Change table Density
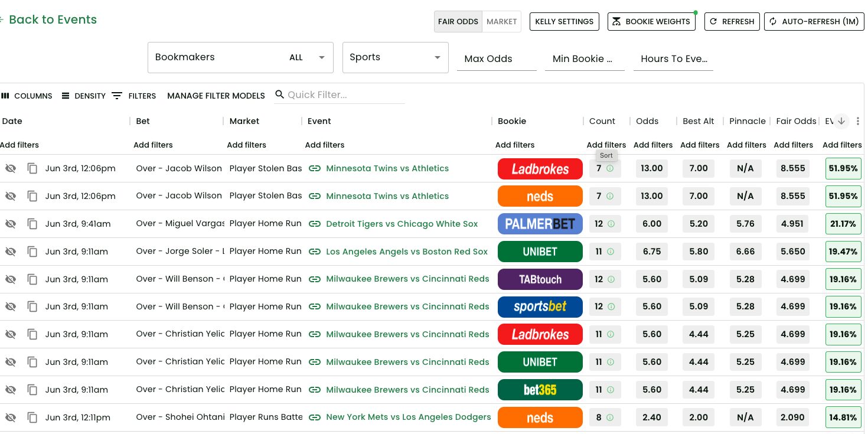The width and height of the screenshot is (868, 434). [83, 96]
